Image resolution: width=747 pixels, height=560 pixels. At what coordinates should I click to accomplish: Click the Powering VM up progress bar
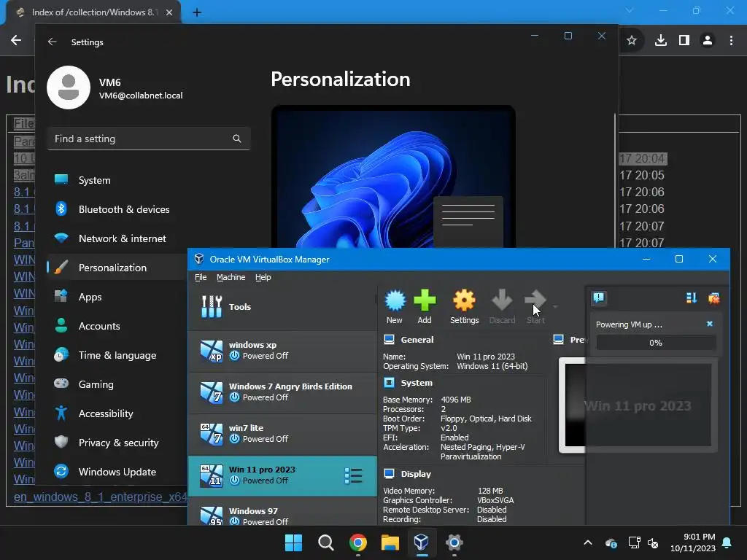pyautogui.click(x=656, y=343)
